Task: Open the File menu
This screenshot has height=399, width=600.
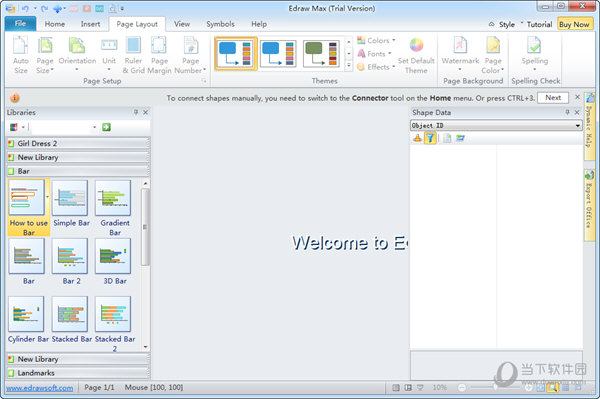Action: coord(20,24)
